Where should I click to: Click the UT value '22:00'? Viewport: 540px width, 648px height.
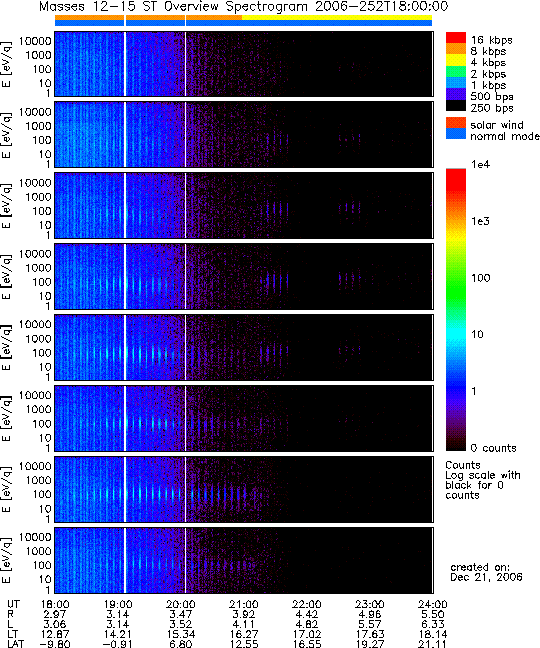(307, 605)
